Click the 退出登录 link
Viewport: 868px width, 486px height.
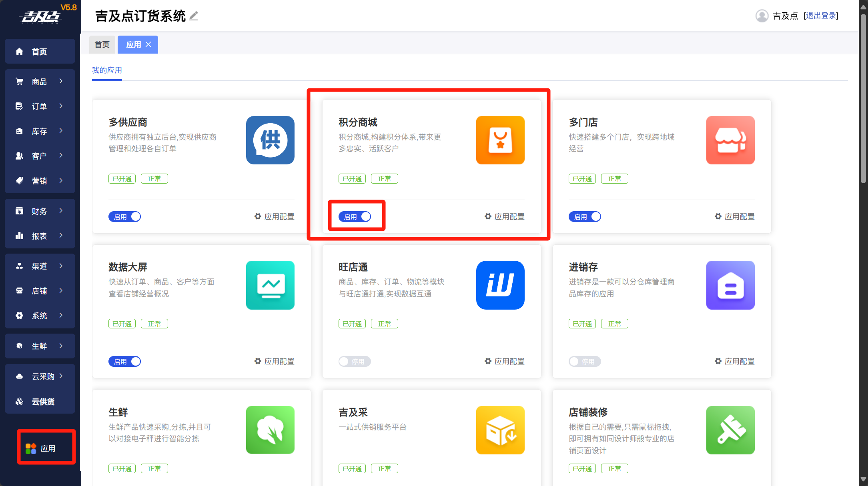(x=821, y=16)
